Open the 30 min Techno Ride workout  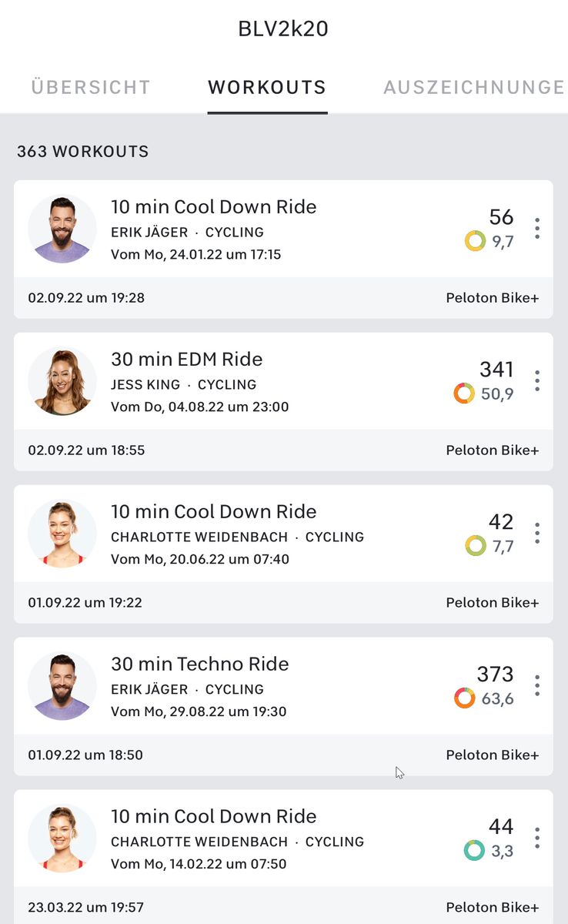tap(200, 665)
